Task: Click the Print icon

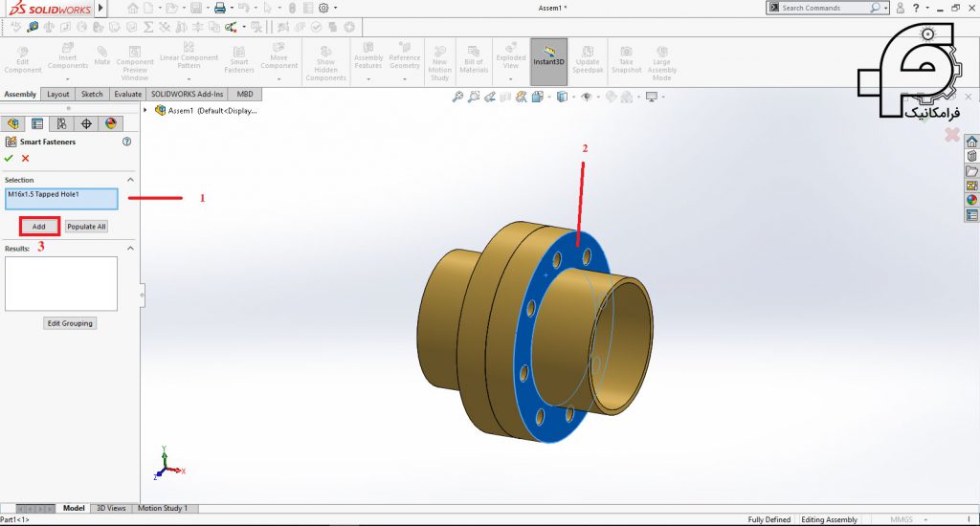Action: click(x=219, y=8)
